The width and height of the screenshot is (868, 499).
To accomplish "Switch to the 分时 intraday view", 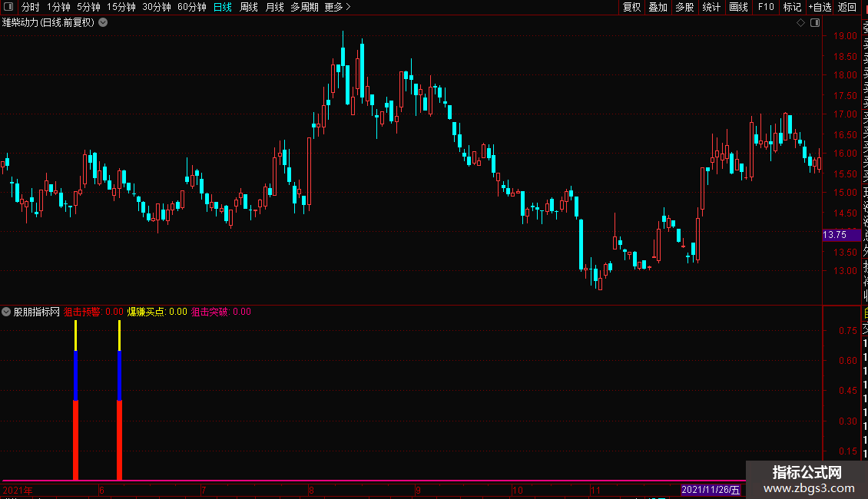I will (x=31, y=7).
